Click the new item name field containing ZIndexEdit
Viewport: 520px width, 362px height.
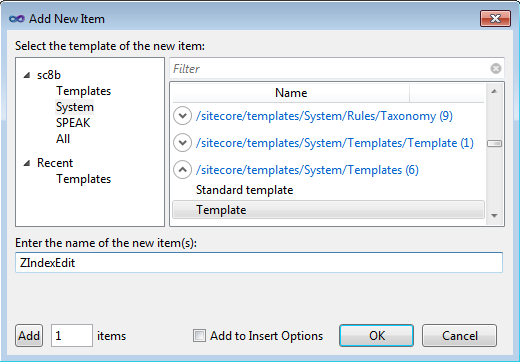click(x=259, y=263)
